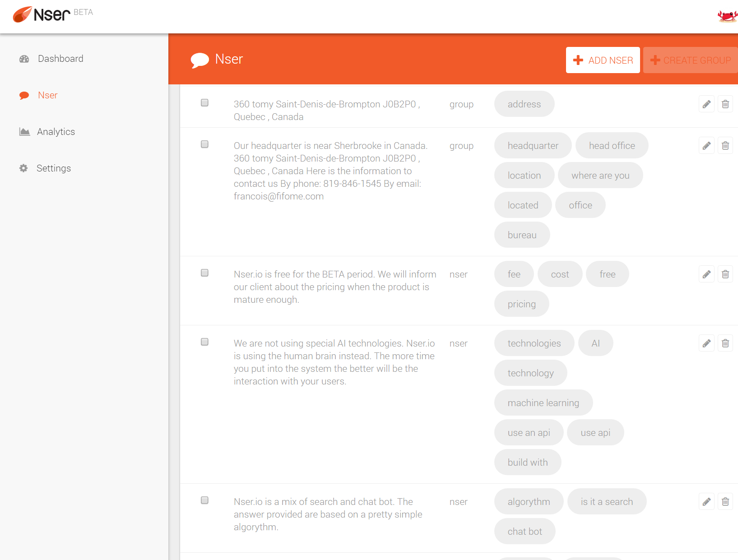This screenshot has width=738, height=560.
Task: Click the AI keyword tag
Action: pyautogui.click(x=595, y=343)
